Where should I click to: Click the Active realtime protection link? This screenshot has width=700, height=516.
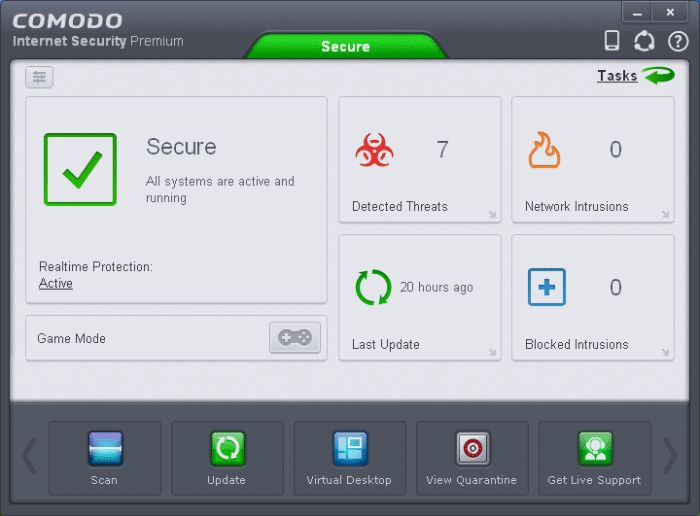(x=56, y=283)
